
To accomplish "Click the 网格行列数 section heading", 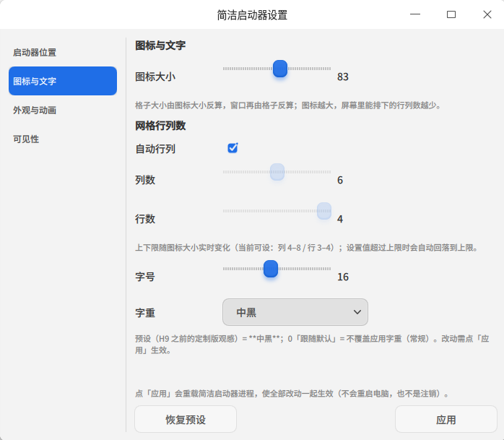I will tap(160, 126).
